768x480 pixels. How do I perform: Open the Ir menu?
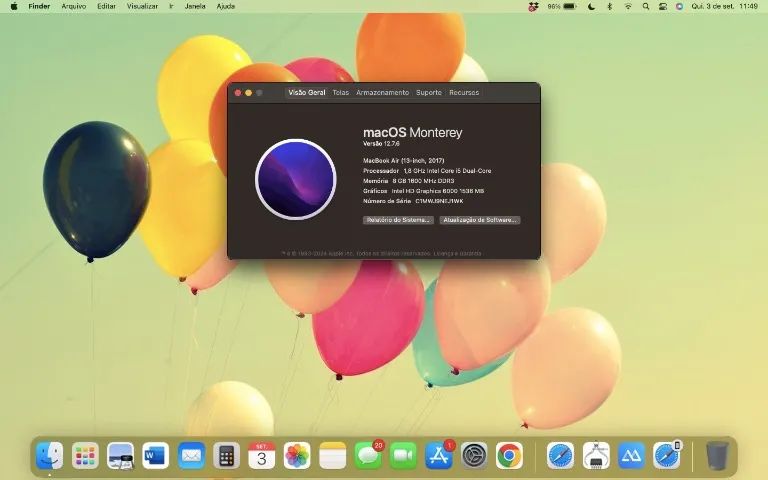point(171,6)
